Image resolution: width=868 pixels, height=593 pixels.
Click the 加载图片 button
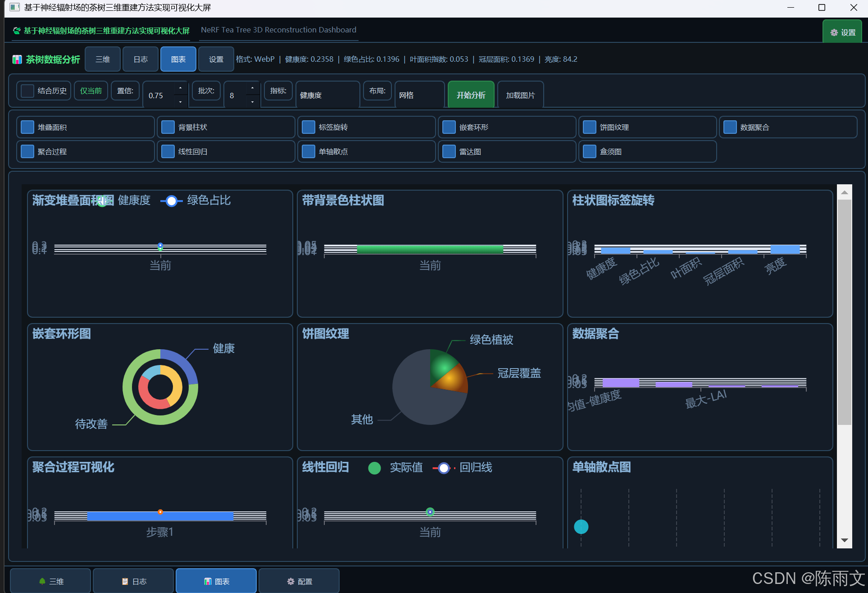click(x=521, y=95)
